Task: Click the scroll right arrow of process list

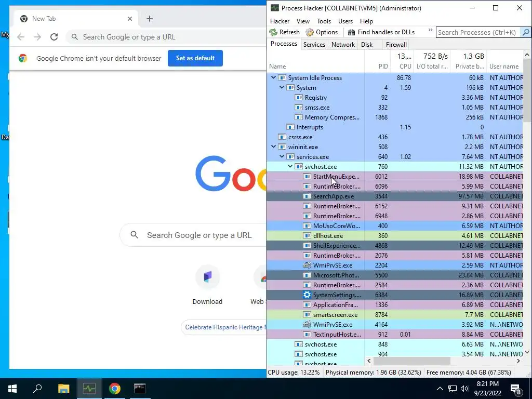Action: point(518,361)
